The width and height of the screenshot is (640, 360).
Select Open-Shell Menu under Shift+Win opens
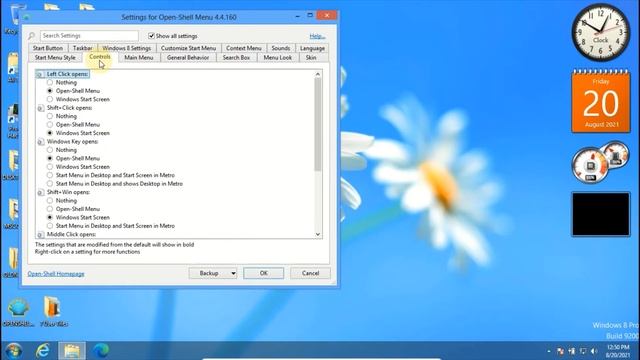pos(50,209)
